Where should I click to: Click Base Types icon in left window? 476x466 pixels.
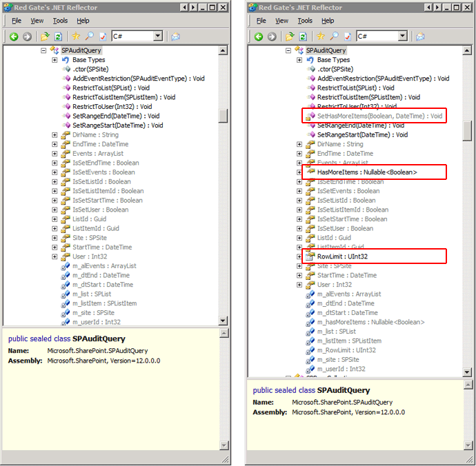(66, 60)
